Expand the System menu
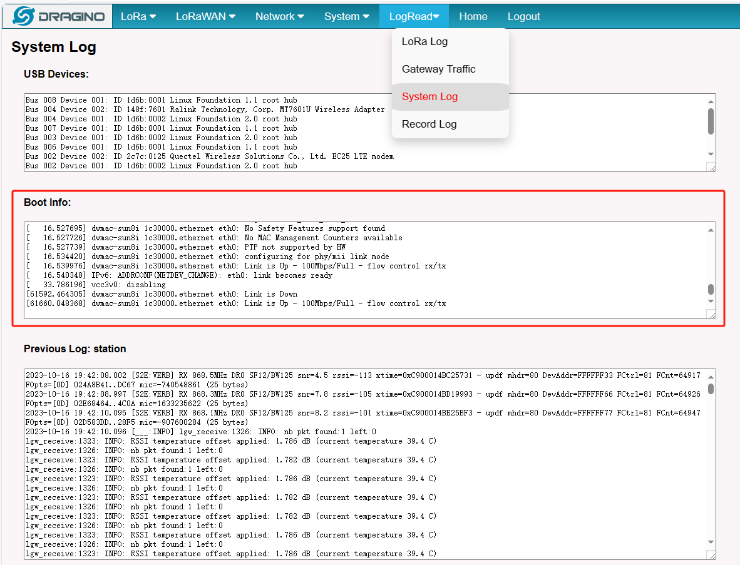The image size is (740, 565). point(346,17)
